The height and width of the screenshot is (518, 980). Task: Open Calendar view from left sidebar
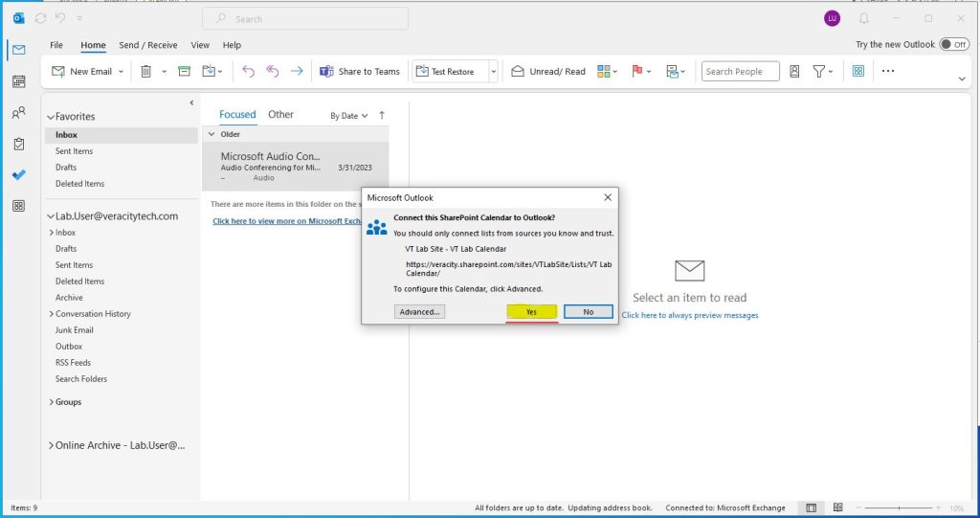(18, 81)
